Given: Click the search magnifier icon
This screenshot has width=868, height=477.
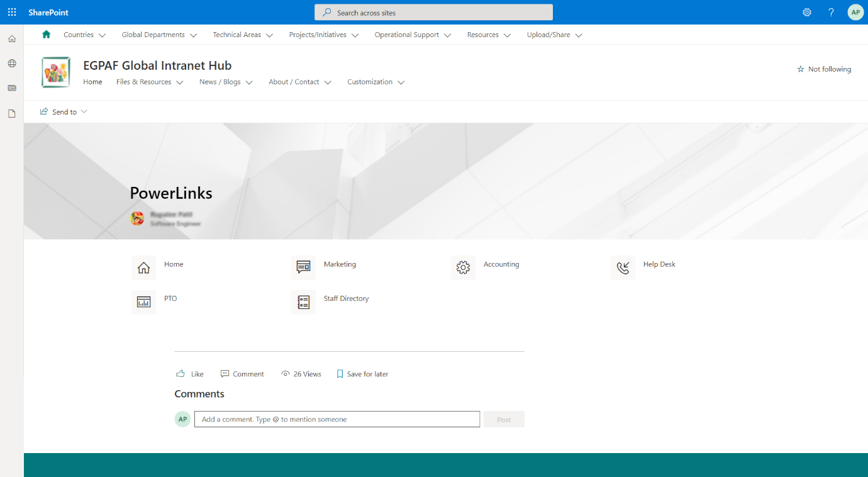Looking at the screenshot, I should click(x=326, y=13).
